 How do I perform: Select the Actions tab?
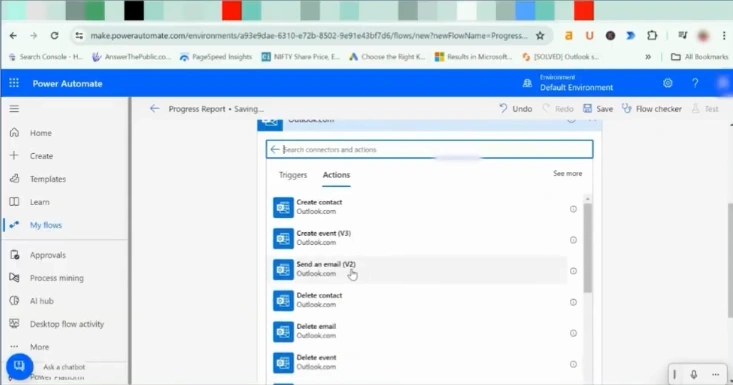point(336,175)
